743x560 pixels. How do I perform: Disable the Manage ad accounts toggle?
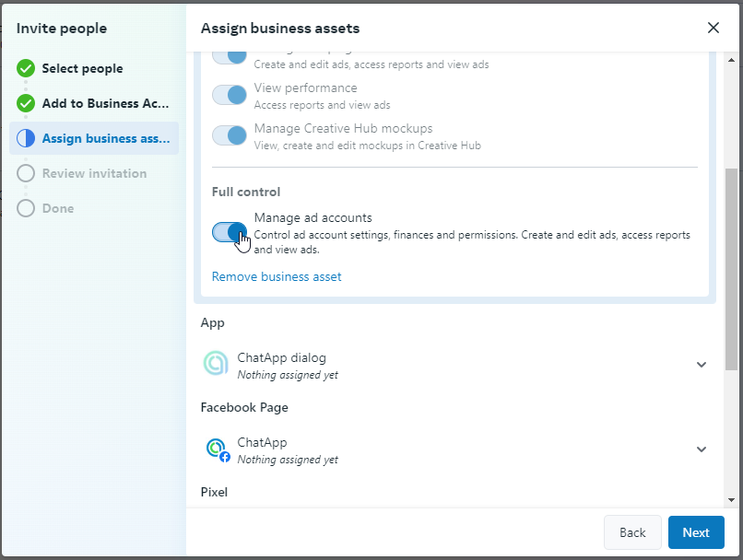pos(230,233)
